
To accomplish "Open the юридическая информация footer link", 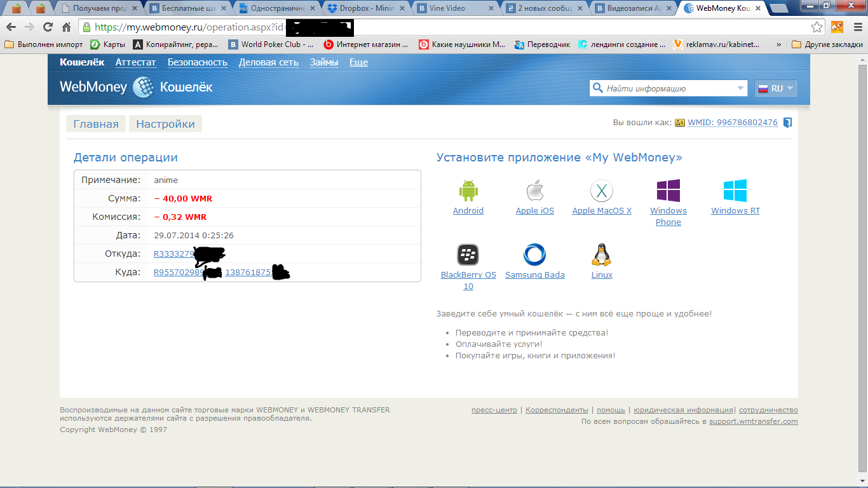I will (x=683, y=410).
